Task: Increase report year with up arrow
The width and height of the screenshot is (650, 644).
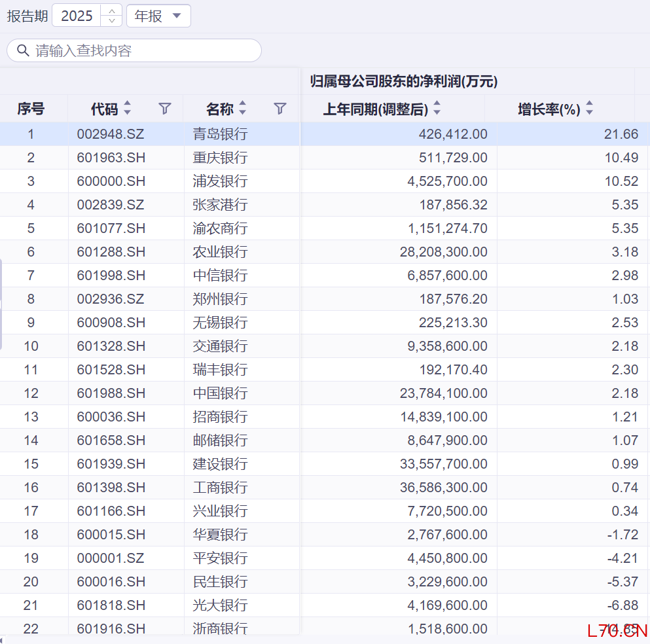Action: click(112, 11)
